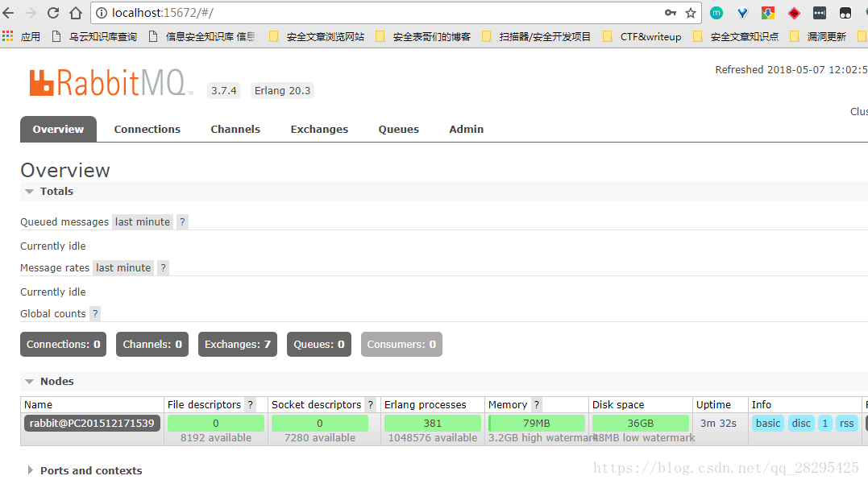This screenshot has width=868, height=484.
Task: Switch to the Exchanges tab
Action: pyautogui.click(x=319, y=129)
